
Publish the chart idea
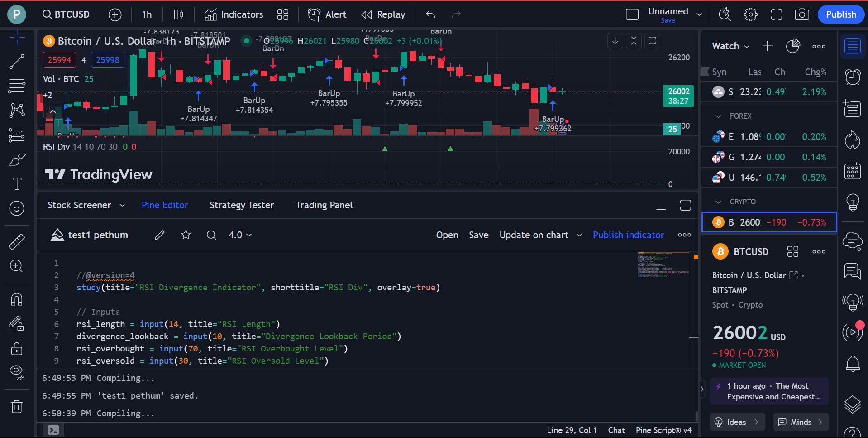(x=841, y=14)
